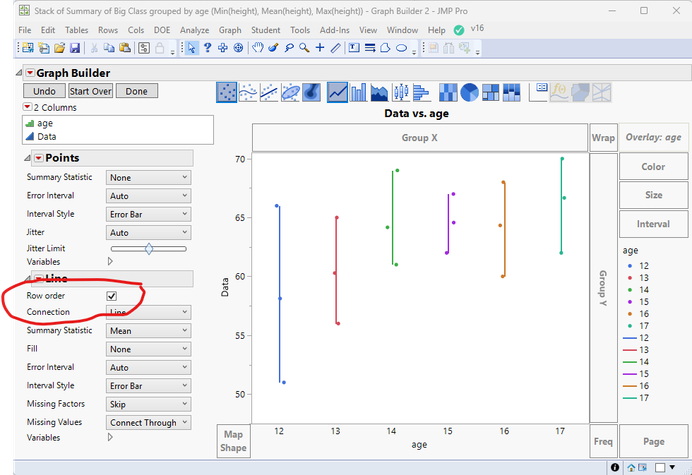
Task: Activate the Grabber hand tool
Action: (x=257, y=47)
